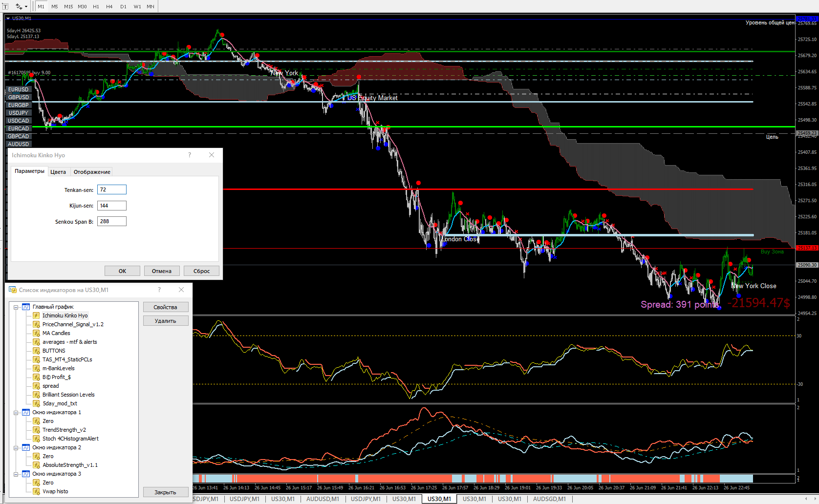Collapse the Главный график tree node
The height and width of the screenshot is (504, 819).
point(16,307)
